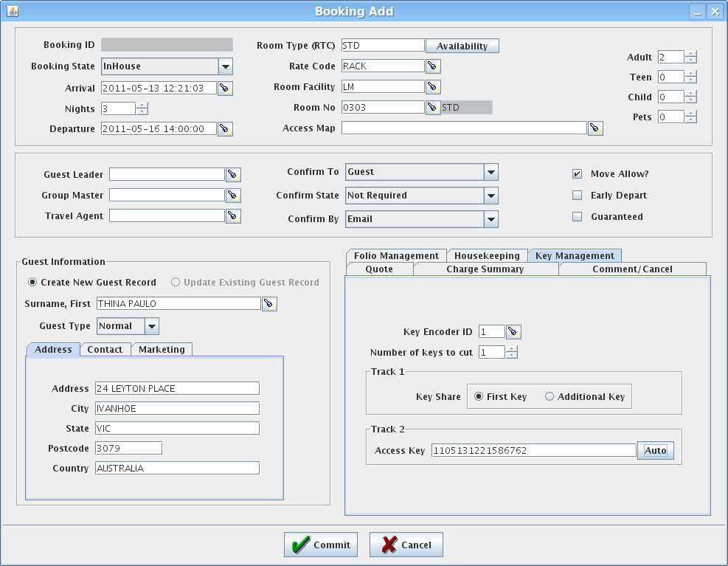
Task: Select Update Existing Guest Record radio
Action: 176,282
